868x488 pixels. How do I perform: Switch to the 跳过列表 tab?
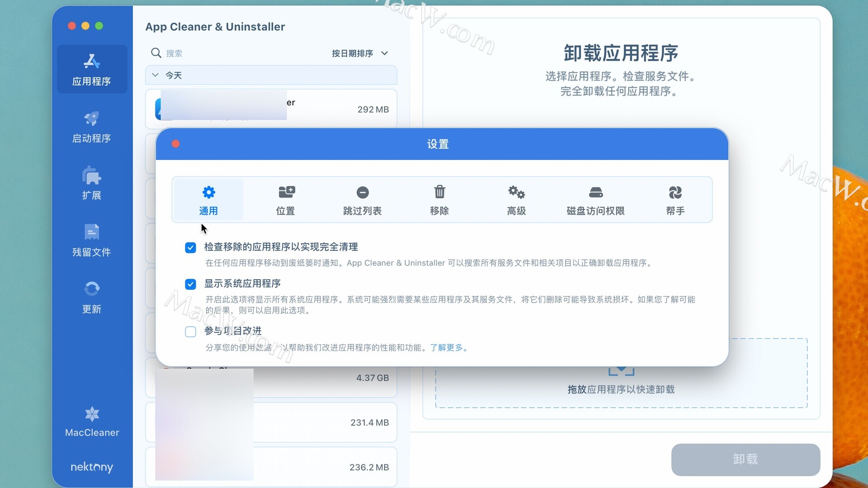[x=362, y=200]
